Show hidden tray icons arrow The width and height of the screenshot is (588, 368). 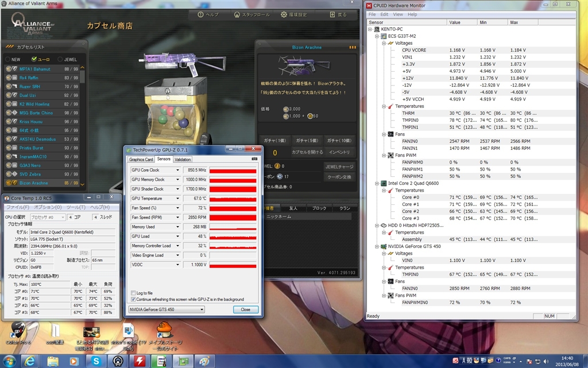(x=520, y=361)
